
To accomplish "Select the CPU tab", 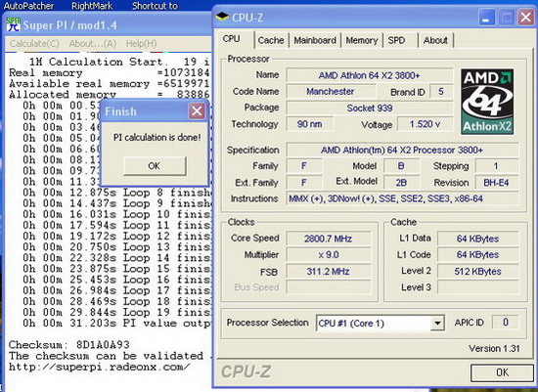I will pos(231,39).
